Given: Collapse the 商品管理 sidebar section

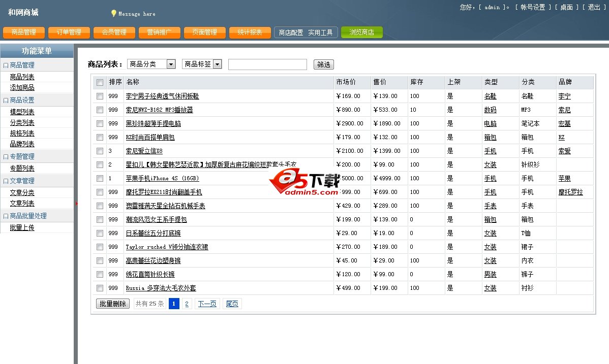Looking at the screenshot, I should [6, 65].
